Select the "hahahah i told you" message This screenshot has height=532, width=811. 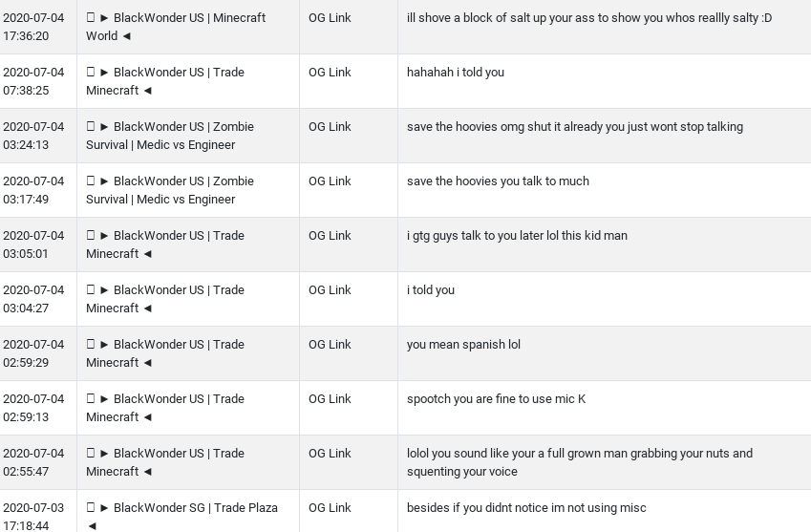tap(455, 72)
